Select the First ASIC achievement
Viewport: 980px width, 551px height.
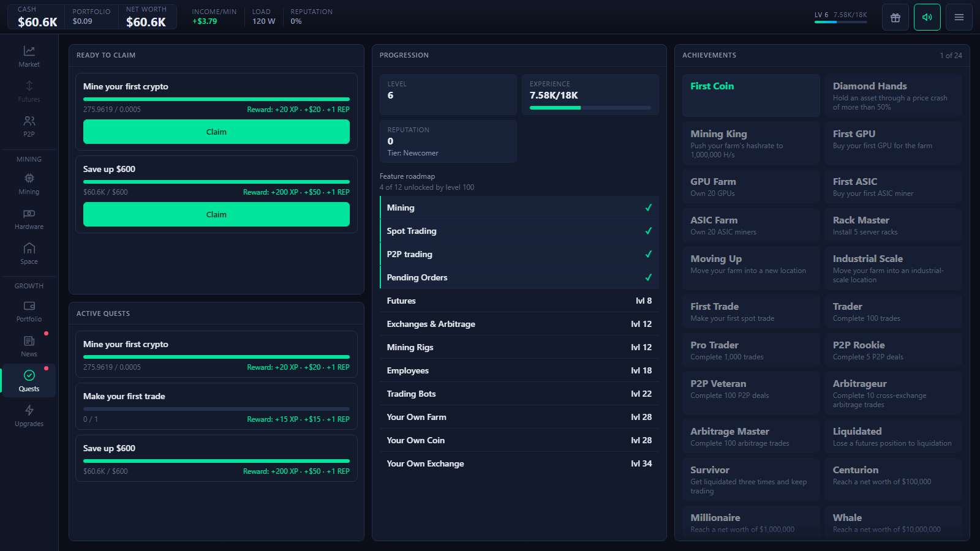893,186
